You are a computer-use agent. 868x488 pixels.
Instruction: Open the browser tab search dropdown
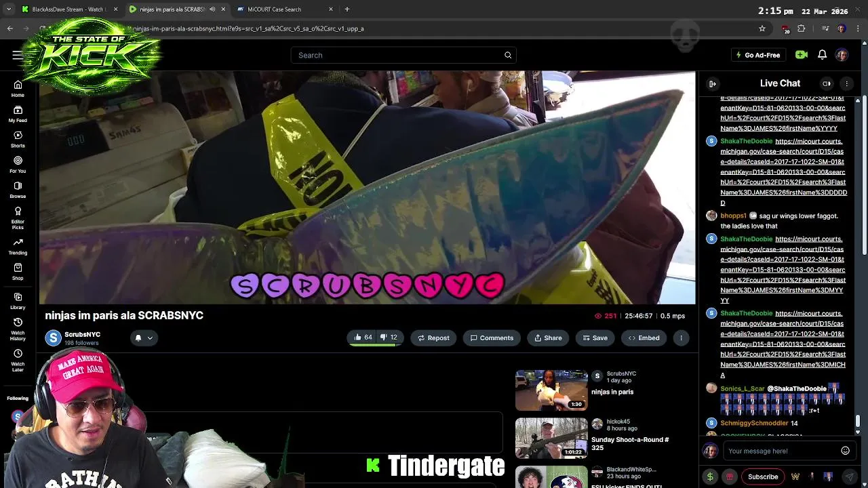tap(9, 9)
